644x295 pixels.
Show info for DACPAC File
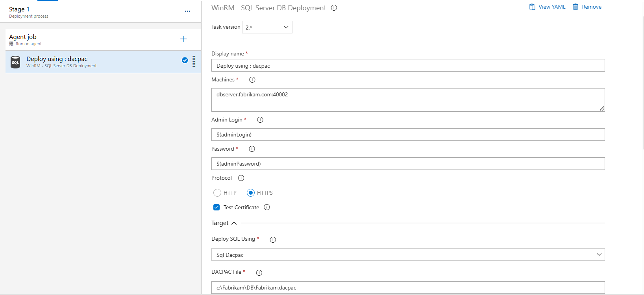(x=259, y=273)
